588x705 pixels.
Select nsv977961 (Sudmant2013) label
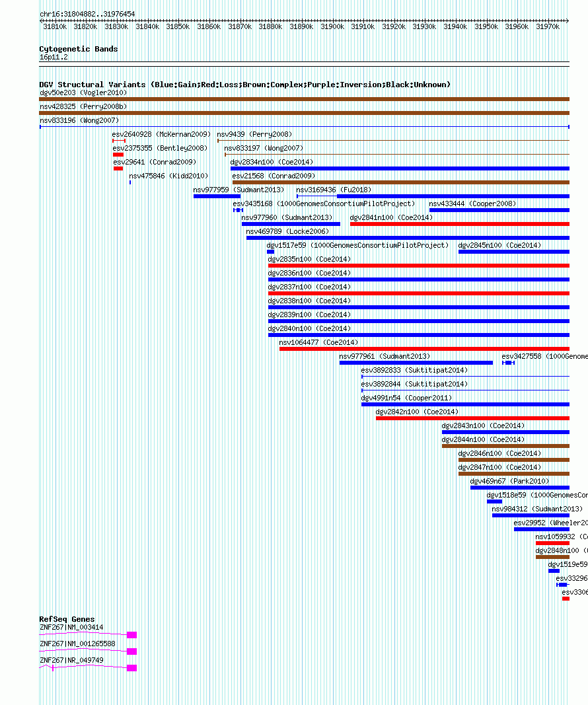tap(385, 357)
